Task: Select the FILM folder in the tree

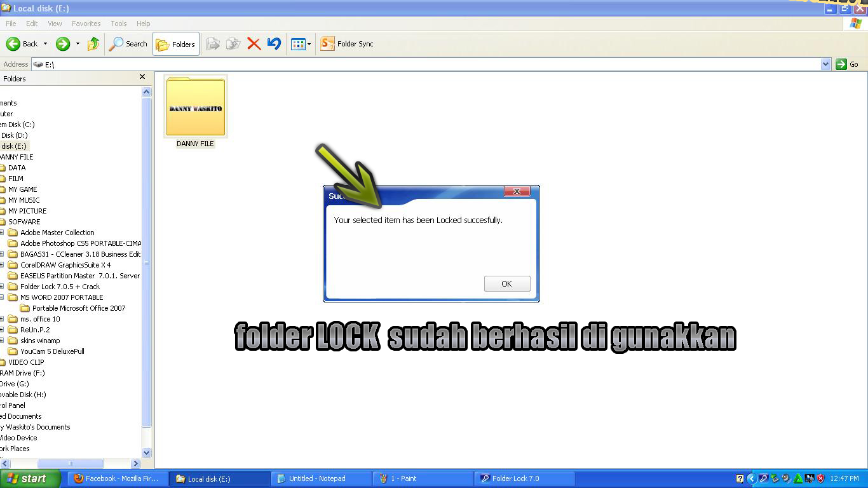Action: (16, 179)
